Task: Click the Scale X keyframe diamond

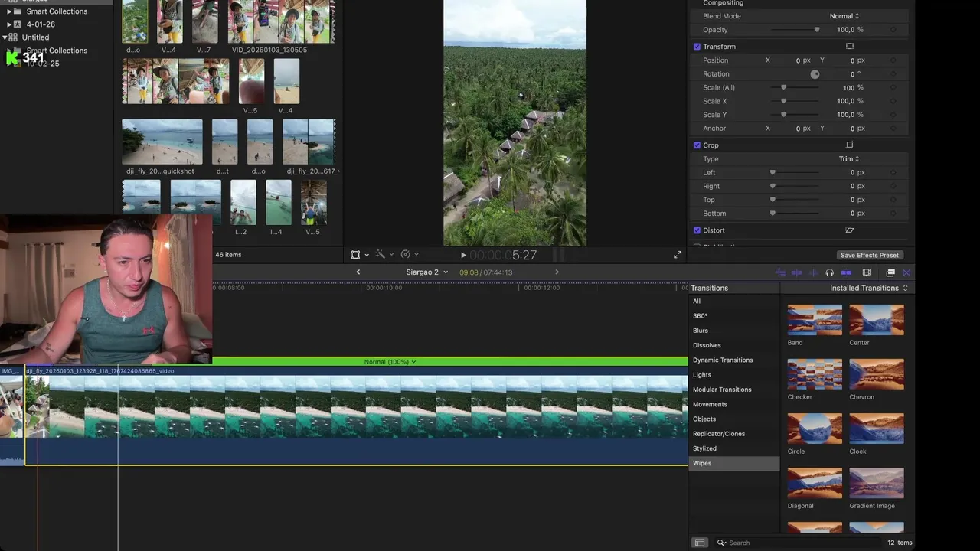Action: click(x=893, y=101)
